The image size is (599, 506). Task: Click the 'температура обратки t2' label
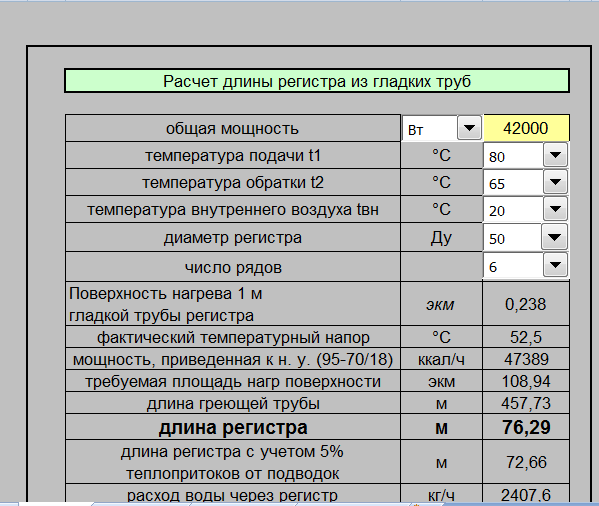233,183
